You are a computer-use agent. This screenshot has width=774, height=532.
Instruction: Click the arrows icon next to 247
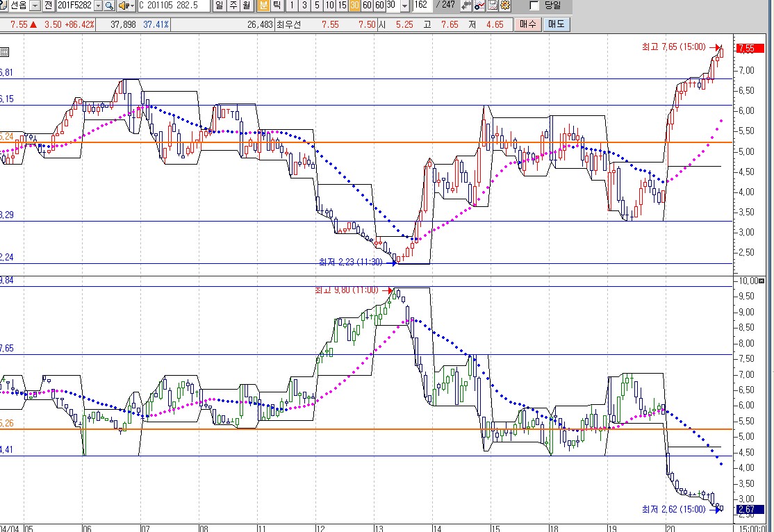click(x=466, y=6)
